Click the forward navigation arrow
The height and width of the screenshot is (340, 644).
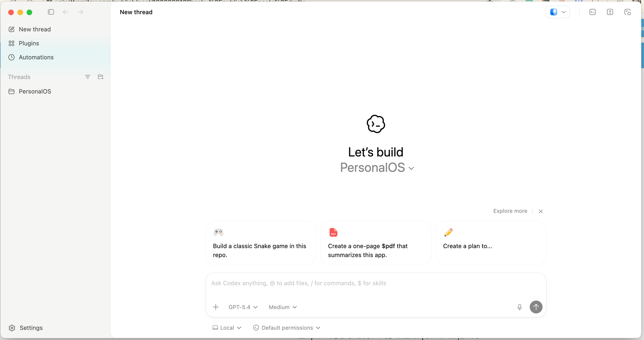click(80, 12)
